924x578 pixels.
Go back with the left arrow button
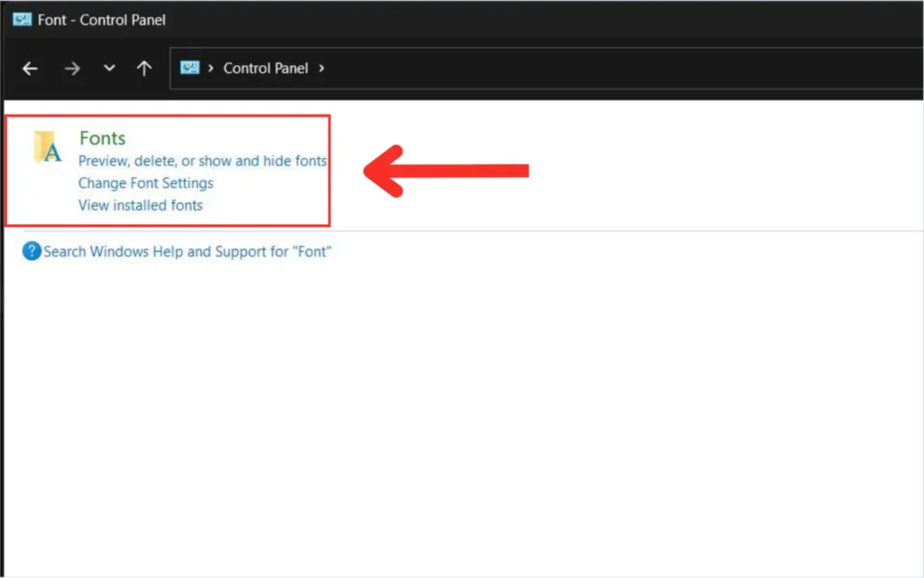pyautogui.click(x=30, y=69)
